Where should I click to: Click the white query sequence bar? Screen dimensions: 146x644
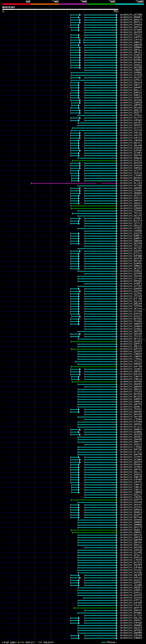[60, 10]
